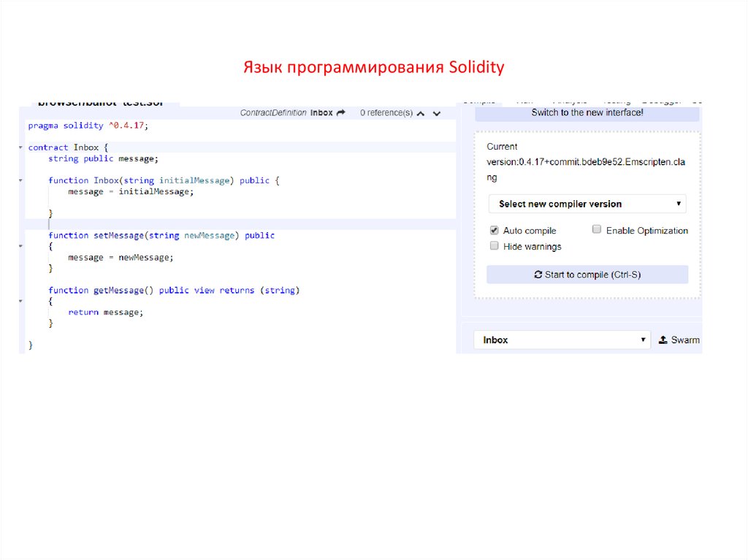This screenshot has width=748, height=560.
Task: Go to next reference with down chevron
Action: (437, 114)
